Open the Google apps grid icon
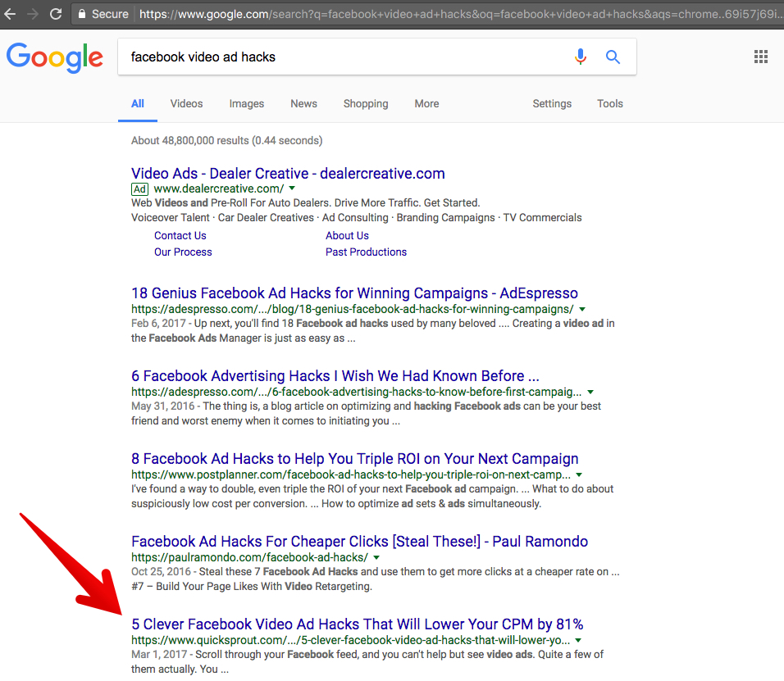Viewport: 784px width, 681px height. click(760, 57)
